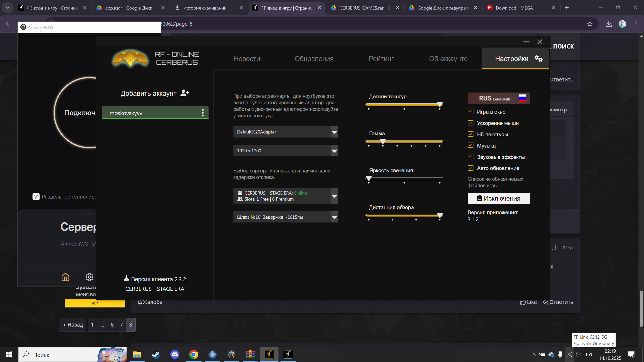The width and height of the screenshot is (644, 362).
Task: Expand the Шлюз №10 gateway dropdown
Action: click(334, 217)
